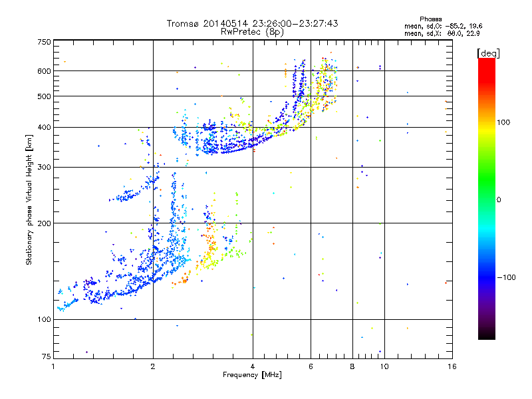
Task: Click the y-axis tick label '500'
Action: (x=44, y=96)
